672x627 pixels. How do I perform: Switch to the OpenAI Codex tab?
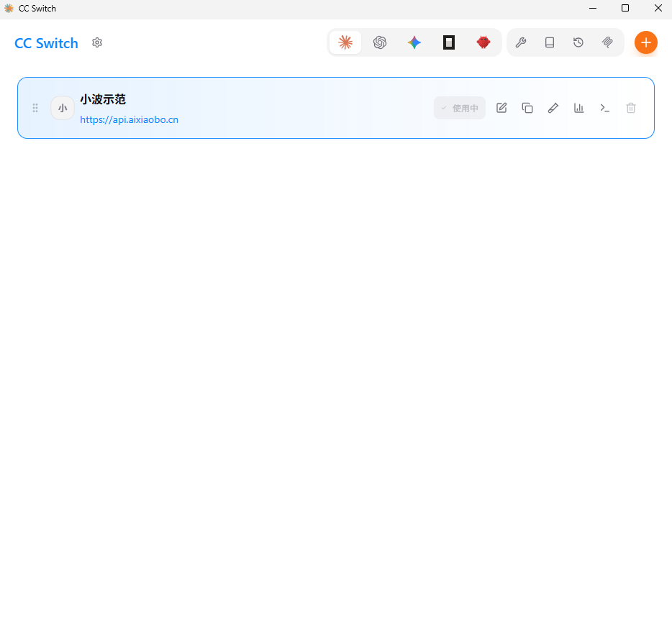[x=380, y=42]
